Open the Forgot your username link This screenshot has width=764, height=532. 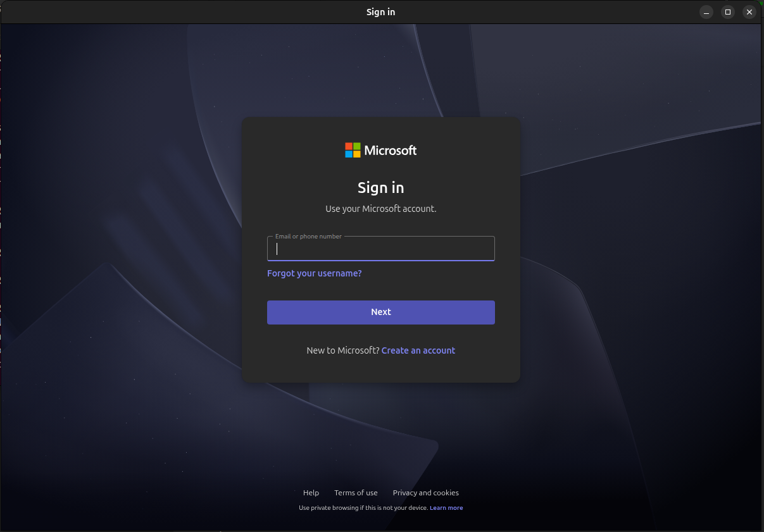click(314, 273)
